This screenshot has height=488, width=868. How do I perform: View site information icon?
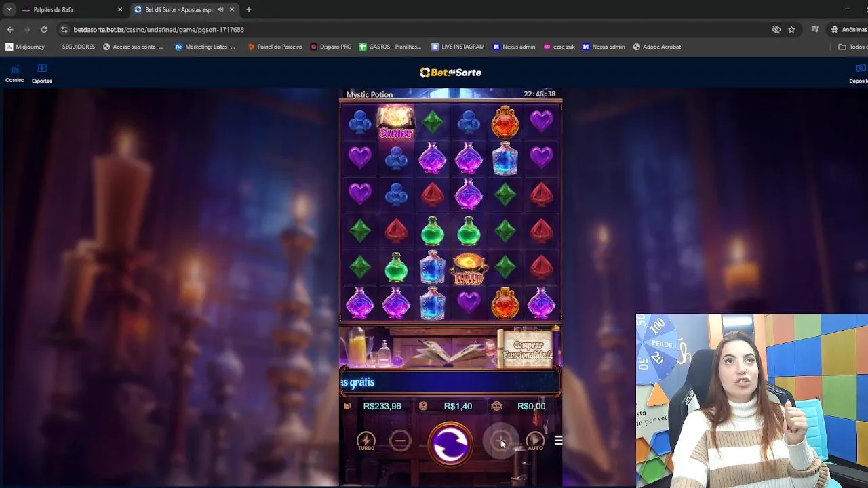coord(64,30)
